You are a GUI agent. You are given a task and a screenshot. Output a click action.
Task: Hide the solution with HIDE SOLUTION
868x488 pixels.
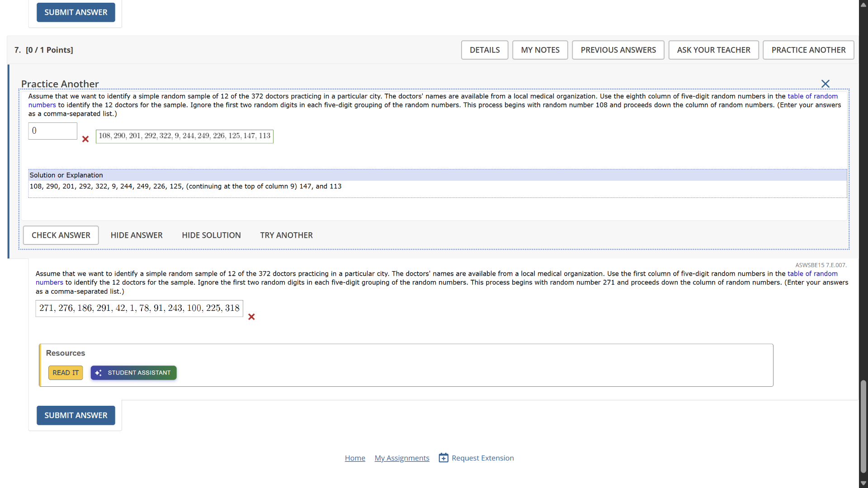coord(211,235)
